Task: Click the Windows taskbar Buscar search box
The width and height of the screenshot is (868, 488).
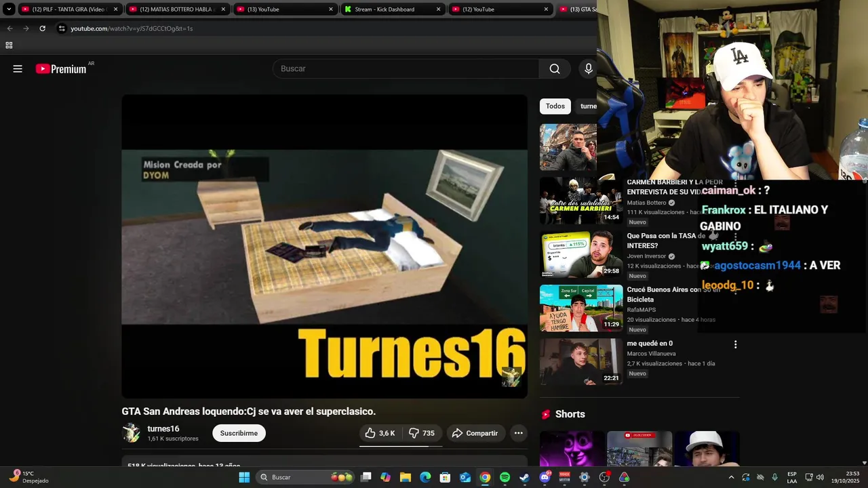Action: coord(305,477)
